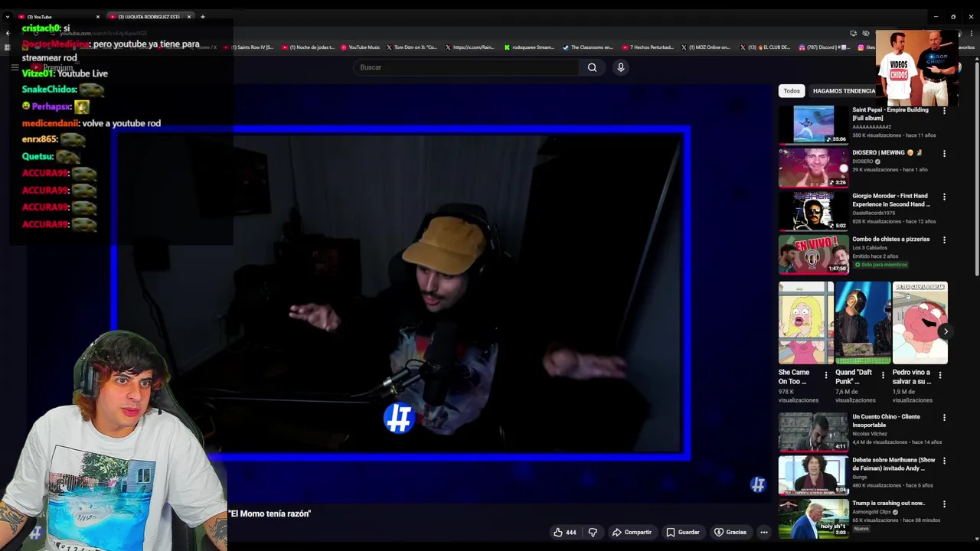
Task: Click the Nuevo badge on Trump video
Action: tap(861, 529)
